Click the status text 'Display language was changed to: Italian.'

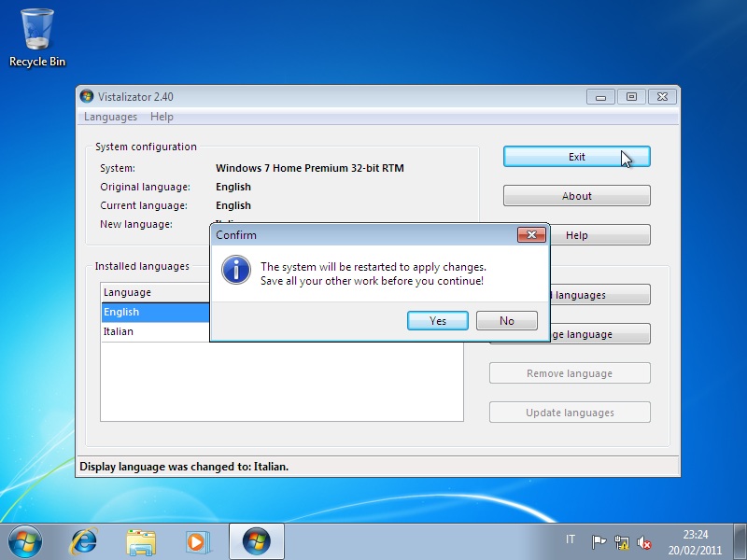pos(184,467)
